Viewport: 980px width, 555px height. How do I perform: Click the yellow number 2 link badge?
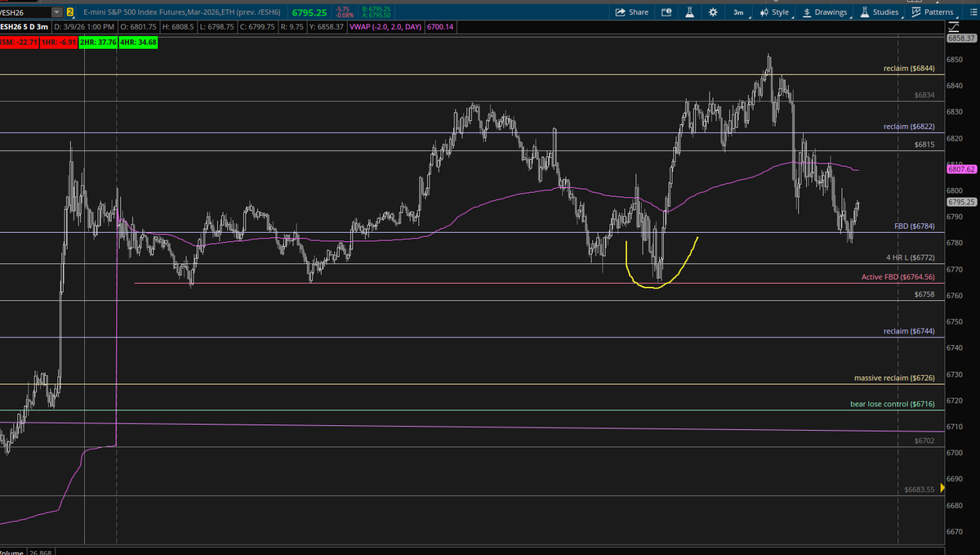click(69, 12)
